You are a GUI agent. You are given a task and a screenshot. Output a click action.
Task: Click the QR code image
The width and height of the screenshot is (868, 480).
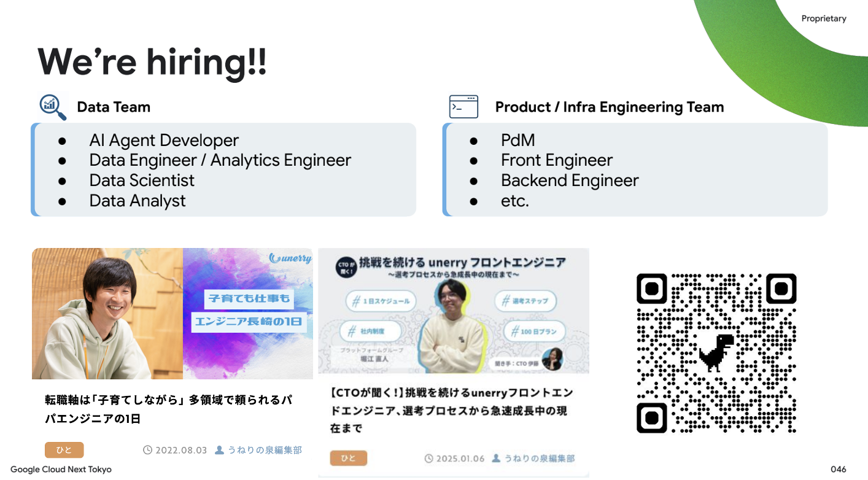[x=716, y=353]
